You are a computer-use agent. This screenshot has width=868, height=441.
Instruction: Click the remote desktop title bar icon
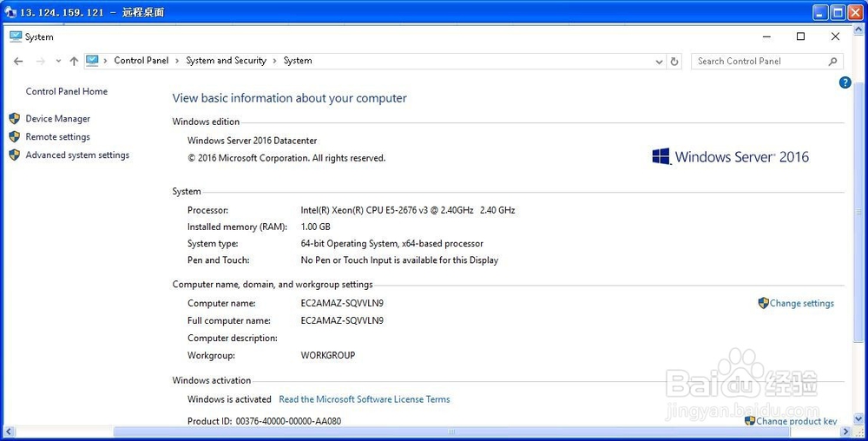click(10, 12)
